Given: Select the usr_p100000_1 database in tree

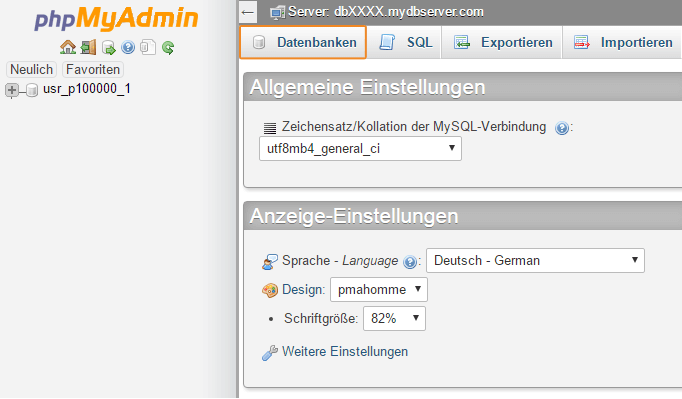Looking at the screenshot, I should [x=87, y=89].
